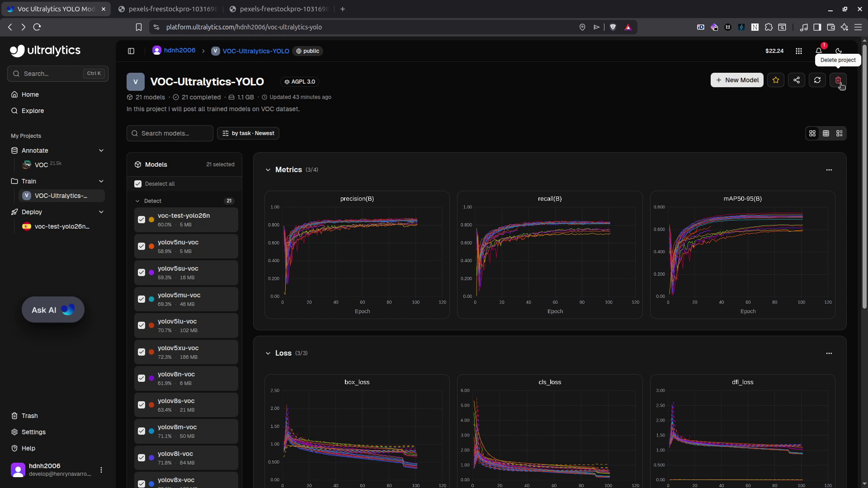
Task: Open the 'by task · Newest' sort dropdown
Action: point(248,133)
